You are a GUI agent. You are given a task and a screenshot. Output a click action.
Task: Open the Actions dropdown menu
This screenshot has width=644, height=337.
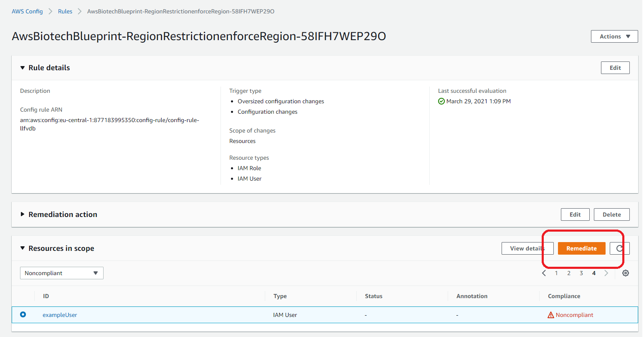614,36
